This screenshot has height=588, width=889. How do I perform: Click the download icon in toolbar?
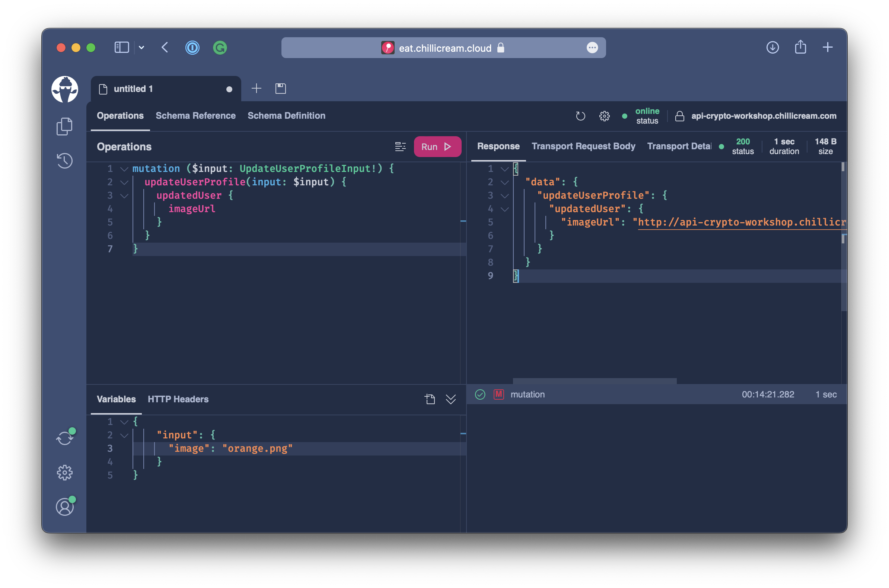point(773,47)
